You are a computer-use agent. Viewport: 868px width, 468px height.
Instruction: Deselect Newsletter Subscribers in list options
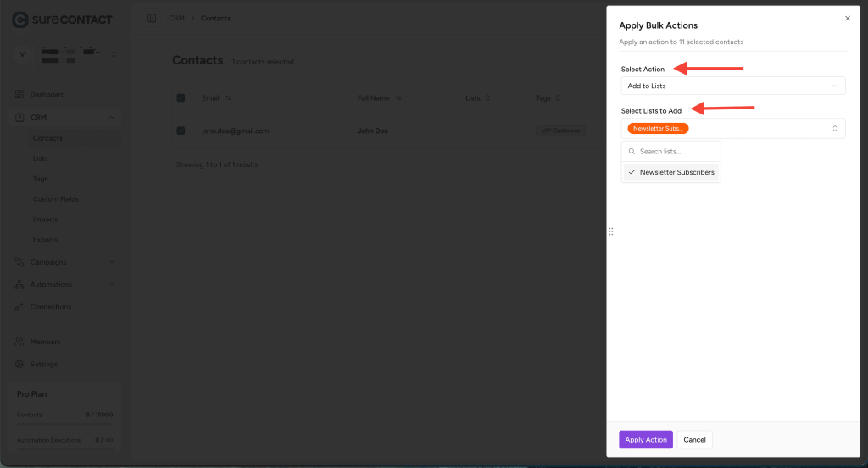pyautogui.click(x=670, y=172)
